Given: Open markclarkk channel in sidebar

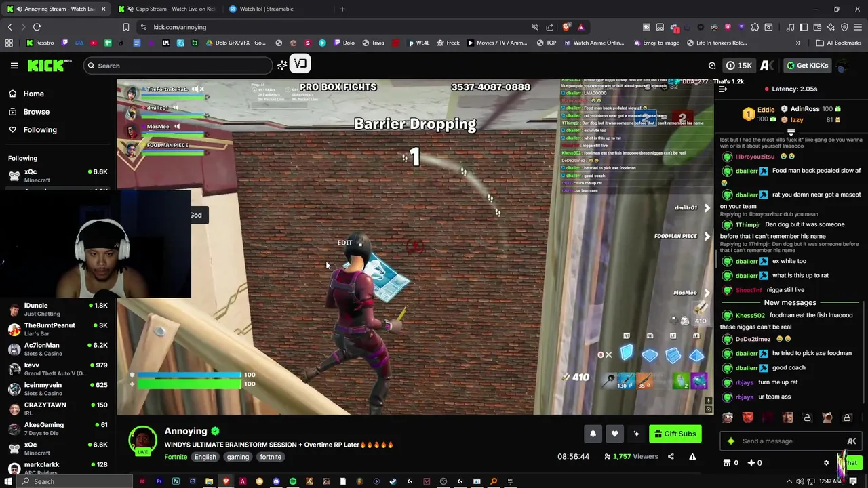Looking at the screenshot, I should (x=58, y=468).
